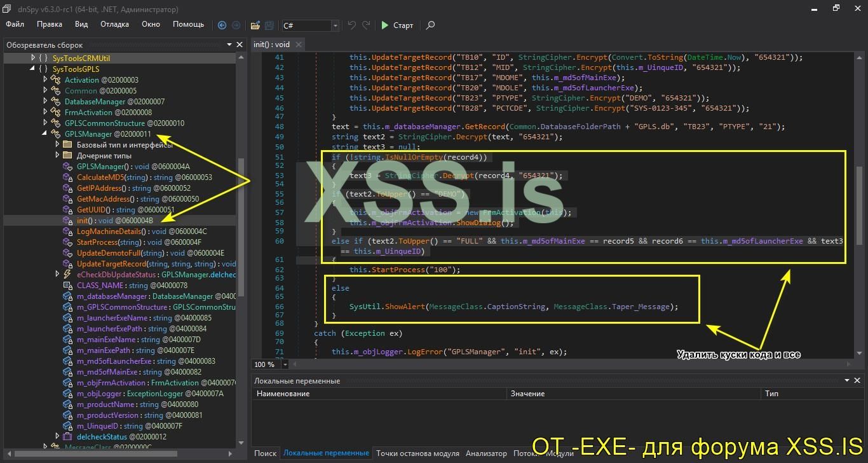
Task: Select the init() method in the tree
Action: pyautogui.click(x=115, y=220)
